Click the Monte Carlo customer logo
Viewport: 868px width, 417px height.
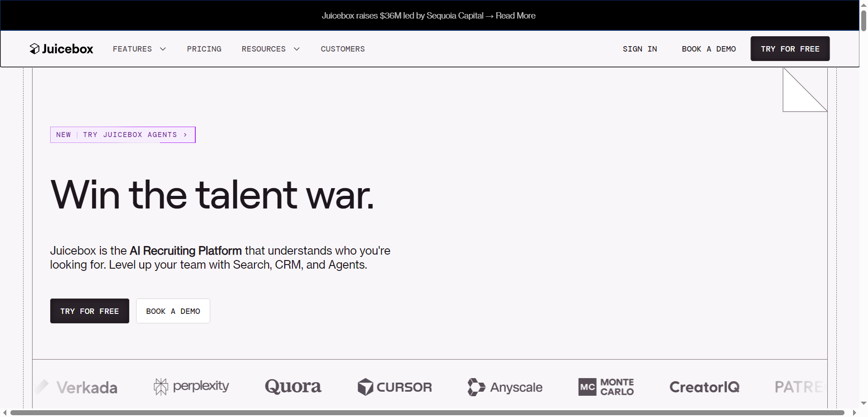(x=606, y=387)
